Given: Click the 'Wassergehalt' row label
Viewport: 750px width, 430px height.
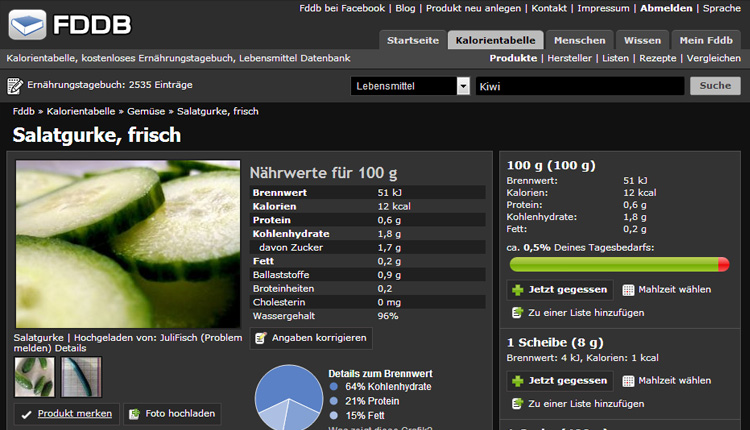Looking at the screenshot, I should click(x=284, y=316).
